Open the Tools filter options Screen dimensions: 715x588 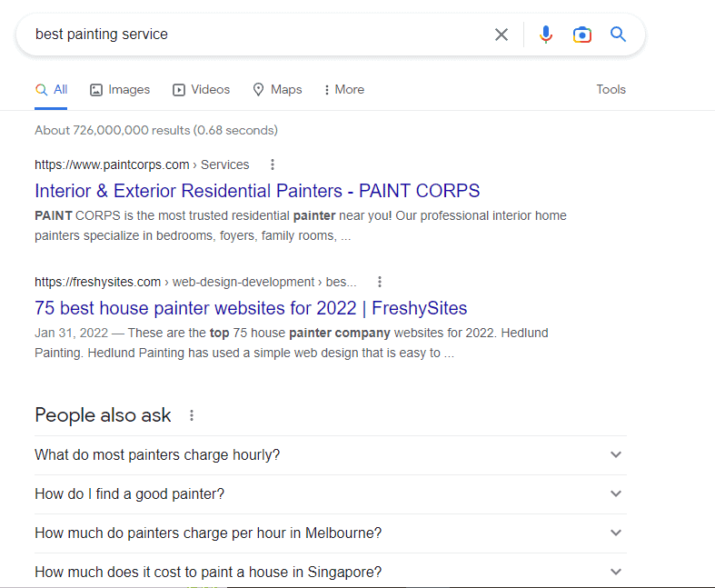(x=611, y=89)
